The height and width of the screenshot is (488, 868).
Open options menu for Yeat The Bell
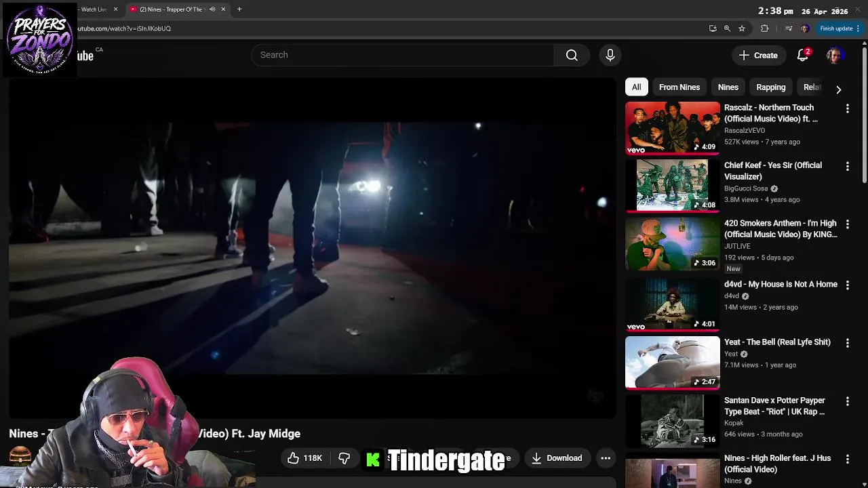tap(848, 343)
